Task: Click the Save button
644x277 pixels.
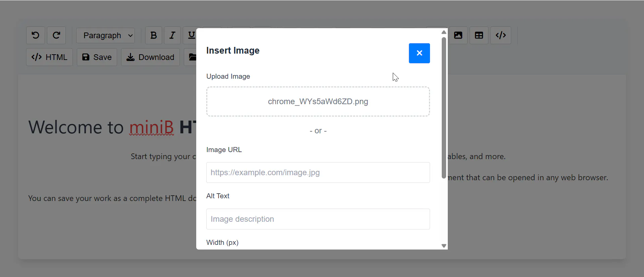Action: click(x=97, y=57)
